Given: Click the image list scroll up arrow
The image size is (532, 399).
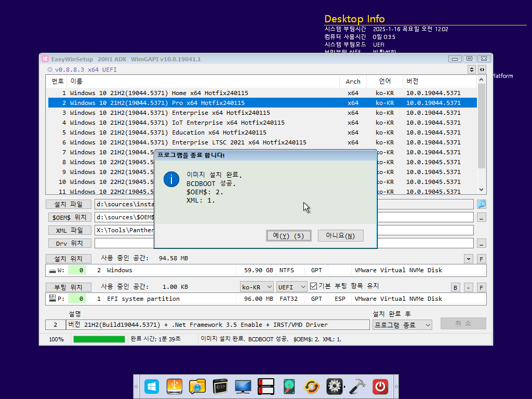Looking at the screenshot, I should 482,79.
